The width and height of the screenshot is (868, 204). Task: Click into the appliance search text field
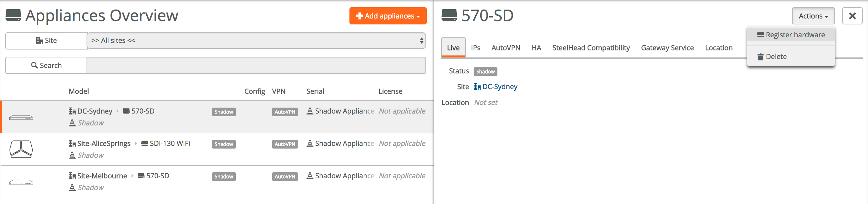click(256, 65)
